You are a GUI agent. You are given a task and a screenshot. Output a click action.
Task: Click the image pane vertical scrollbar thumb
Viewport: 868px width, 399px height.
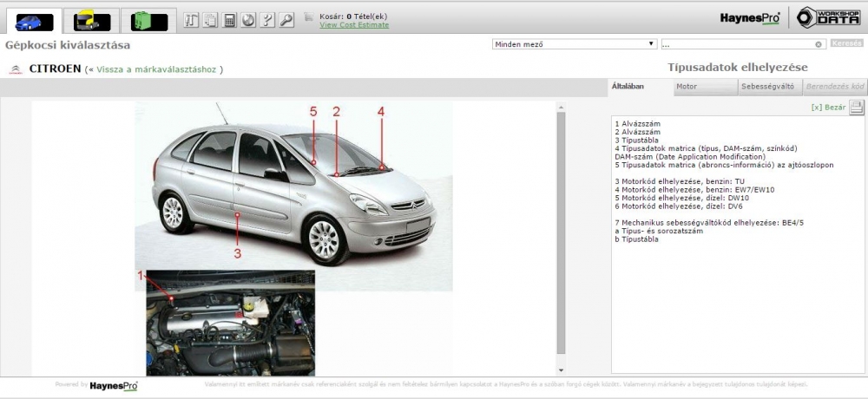(561, 233)
